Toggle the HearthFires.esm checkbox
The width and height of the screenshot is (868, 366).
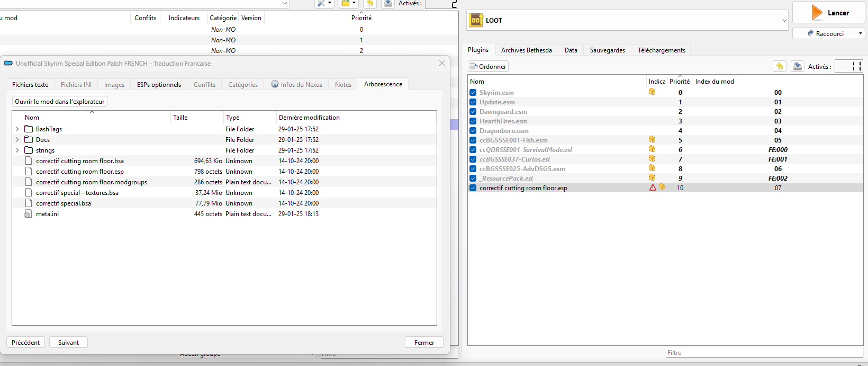(473, 121)
